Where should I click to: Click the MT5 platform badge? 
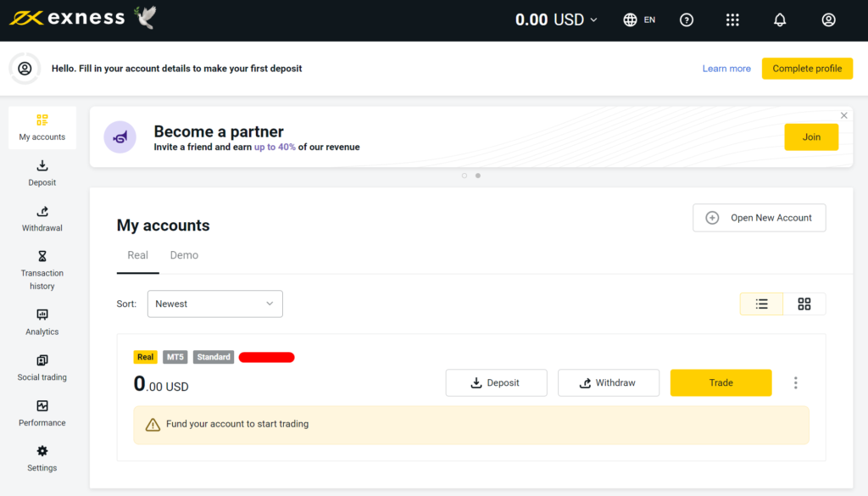[x=175, y=357]
